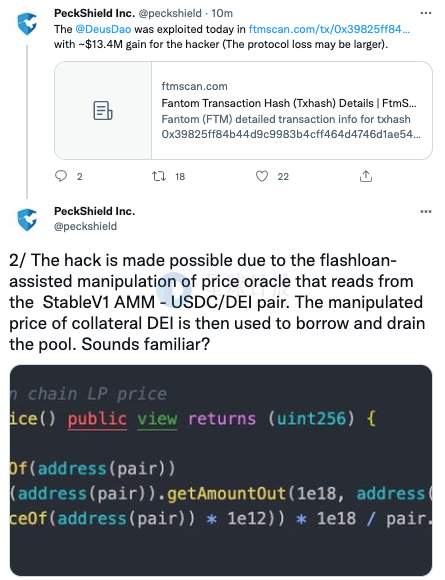Open the share icon on first tweet
445x580 pixels.
(366, 176)
